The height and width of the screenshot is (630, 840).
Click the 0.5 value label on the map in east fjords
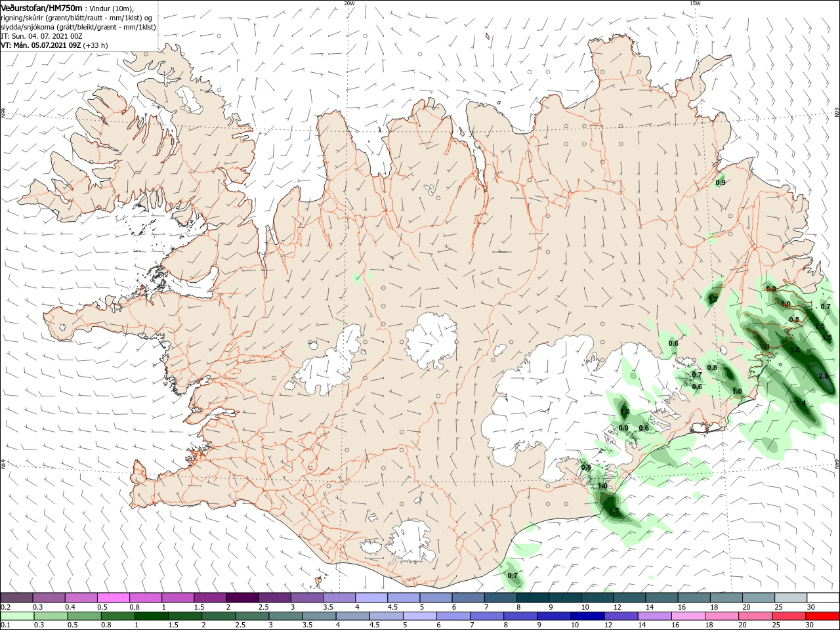[x=794, y=320]
